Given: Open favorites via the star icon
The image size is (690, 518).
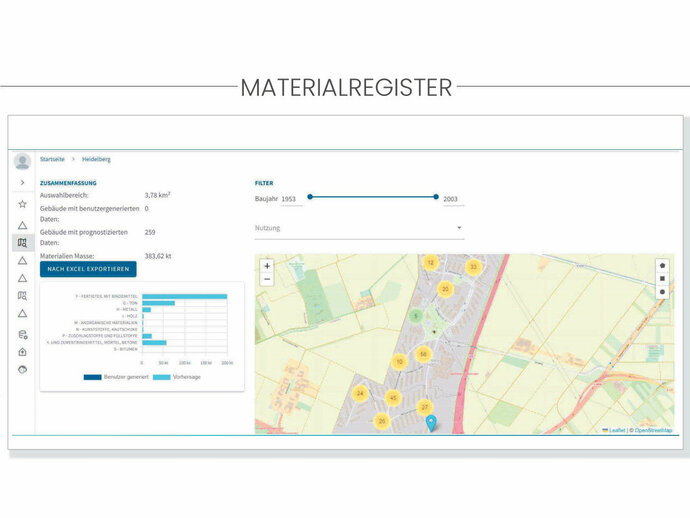Looking at the screenshot, I should 22,204.
